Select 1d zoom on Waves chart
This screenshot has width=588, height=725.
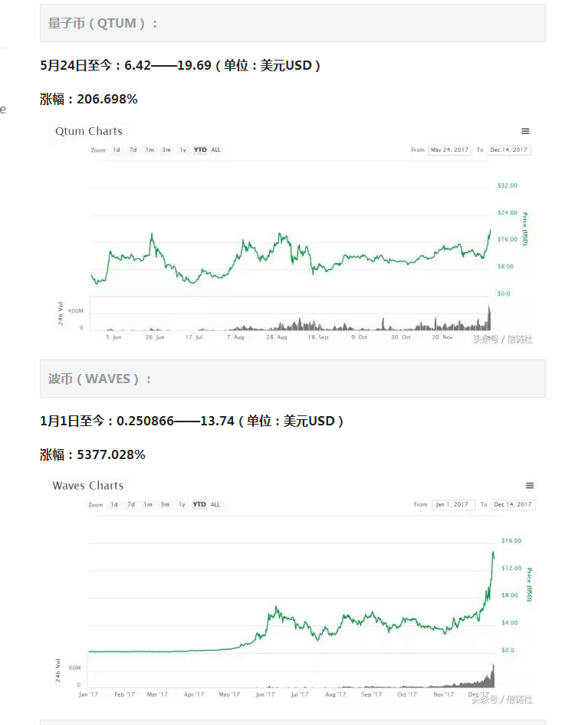click(114, 504)
